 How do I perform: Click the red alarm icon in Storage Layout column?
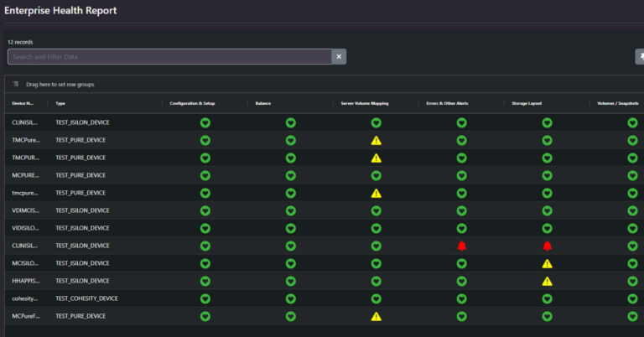[547, 246]
